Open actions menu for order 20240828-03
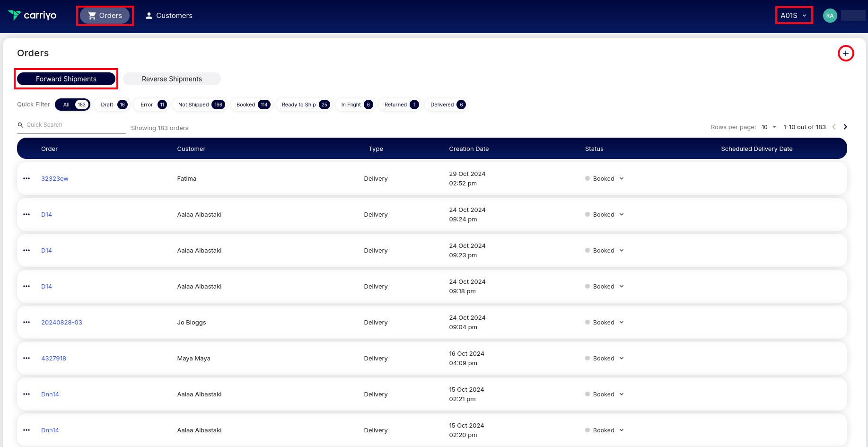 click(26, 322)
